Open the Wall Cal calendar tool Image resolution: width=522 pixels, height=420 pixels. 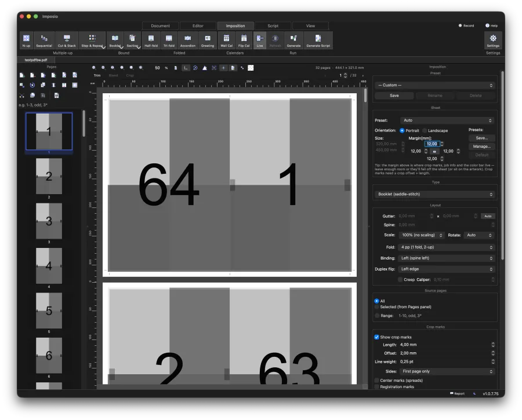click(x=226, y=41)
